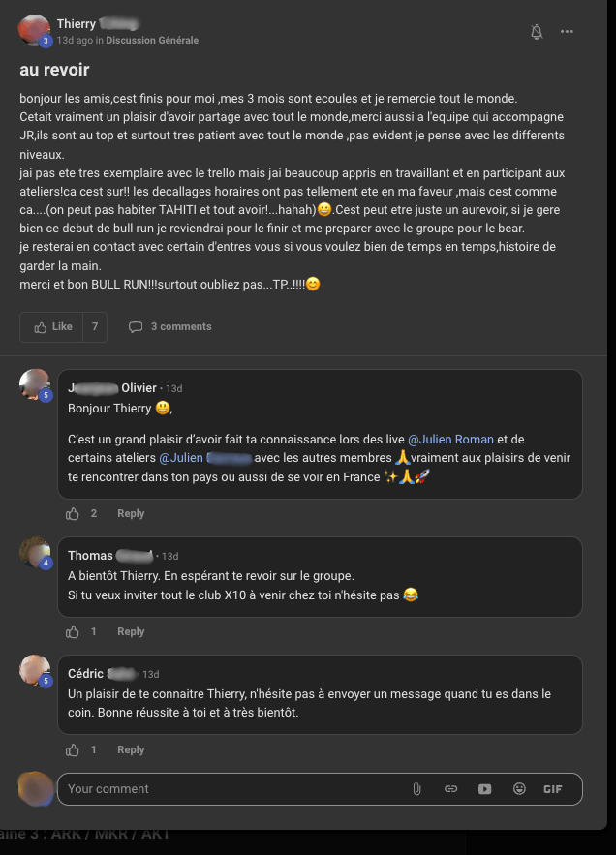Like the "au revoir" post
This screenshot has height=855, width=616.
[52, 327]
